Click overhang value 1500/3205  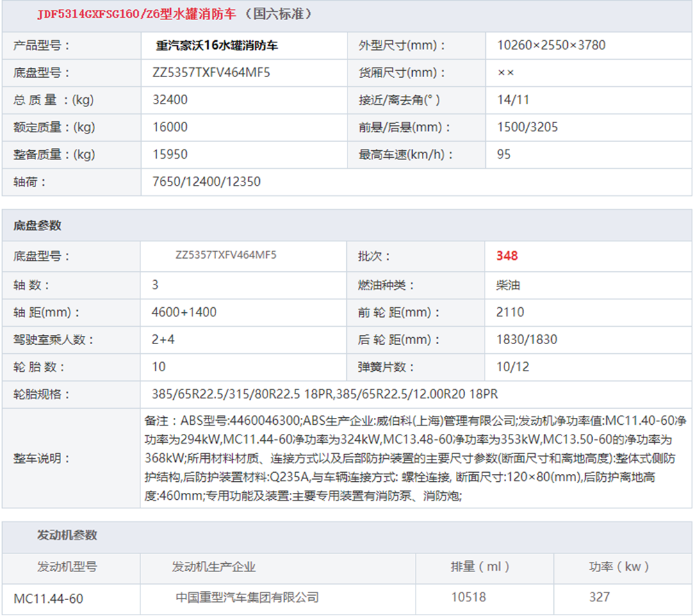point(528,127)
